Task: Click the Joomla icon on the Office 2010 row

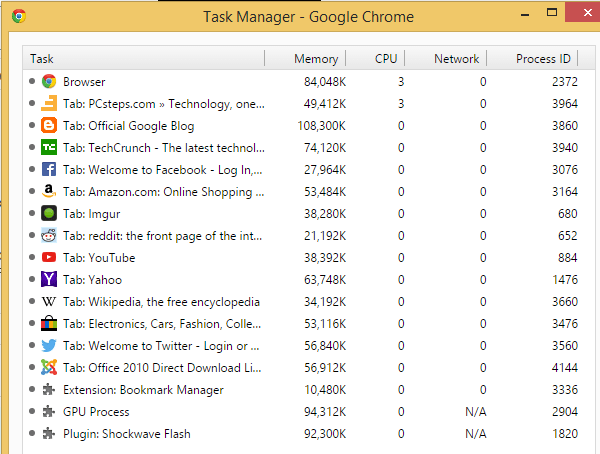Action: (x=49, y=367)
